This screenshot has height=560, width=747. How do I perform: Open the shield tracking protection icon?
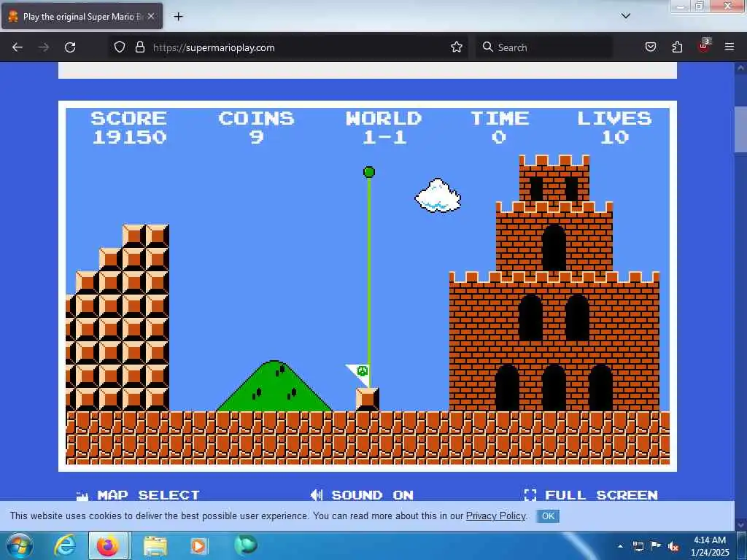(120, 47)
